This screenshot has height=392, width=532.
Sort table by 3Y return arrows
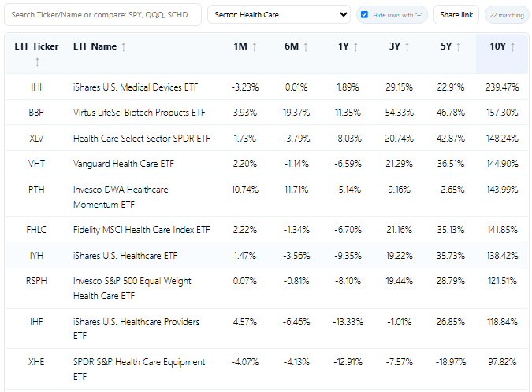coord(407,47)
